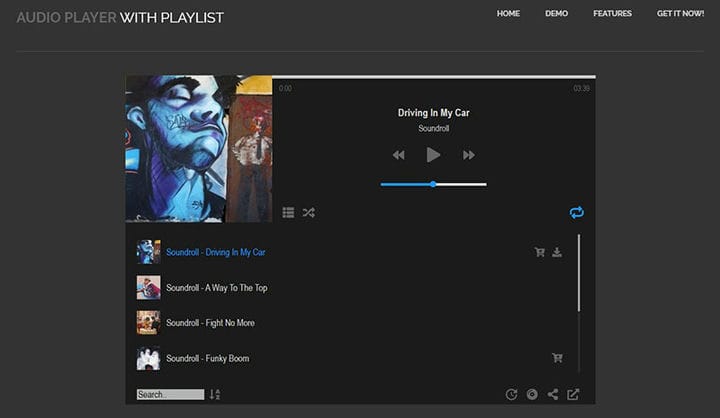Image resolution: width=720 pixels, height=418 pixels.
Task: Click cart icon for Funky Boom
Action: point(557,358)
